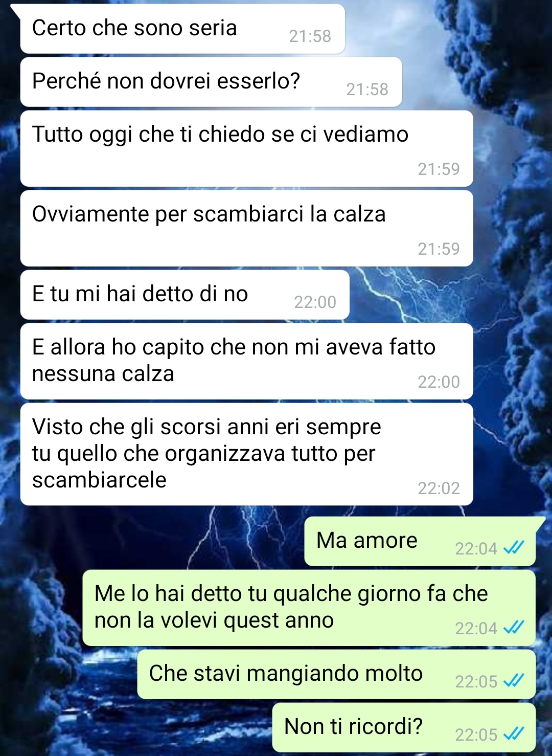Viewport: 552px width, 756px height.
Task: Tap the "Certo che sono seria" message
Action: coord(182,29)
